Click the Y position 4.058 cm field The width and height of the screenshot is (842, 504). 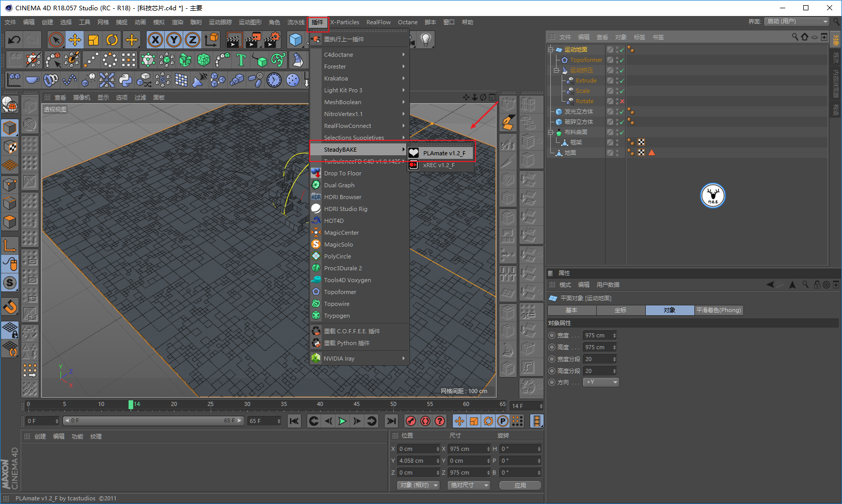pyautogui.click(x=419, y=461)
